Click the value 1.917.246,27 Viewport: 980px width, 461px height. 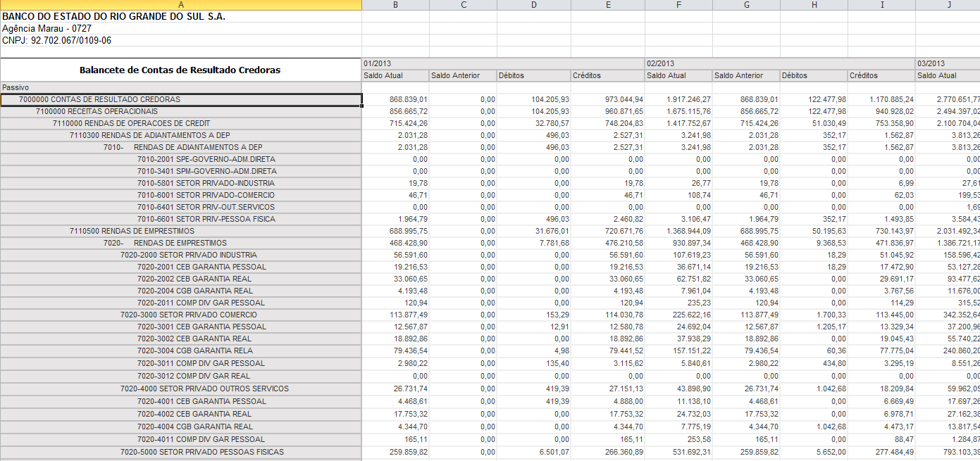[687, 99]
